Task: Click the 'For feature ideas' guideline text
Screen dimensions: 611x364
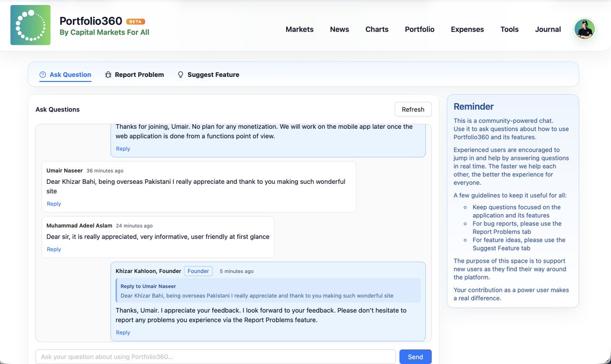Action: click(x=519, y=244)
